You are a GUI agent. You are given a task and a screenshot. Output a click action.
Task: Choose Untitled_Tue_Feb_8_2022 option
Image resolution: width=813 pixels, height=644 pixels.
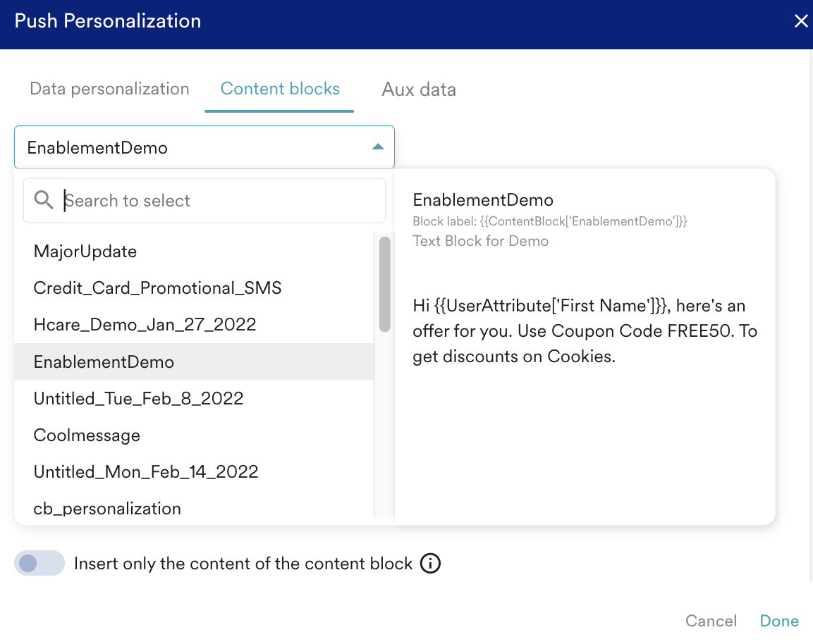138,399
